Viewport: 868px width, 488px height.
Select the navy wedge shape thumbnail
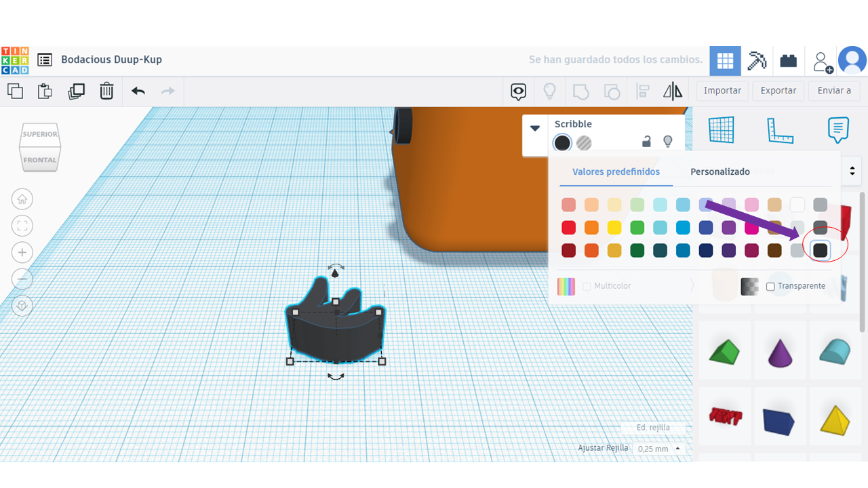tap(778, 421)
